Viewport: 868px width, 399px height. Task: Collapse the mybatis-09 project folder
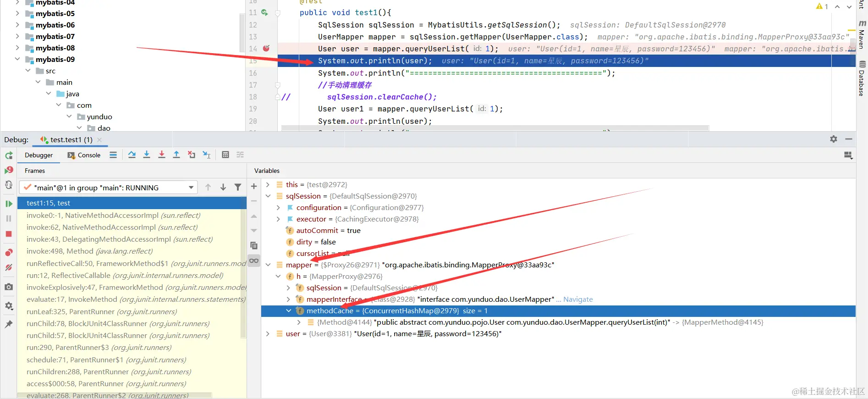[17, 59]
